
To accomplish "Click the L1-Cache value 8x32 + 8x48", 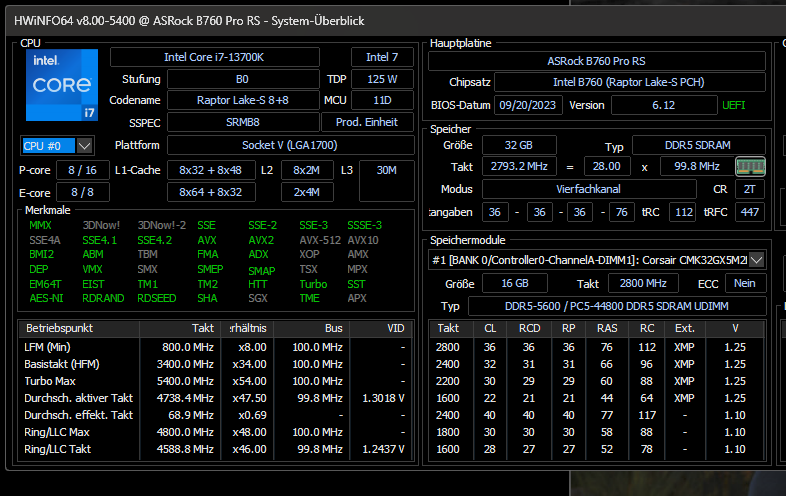I will [x=211, y=170].
